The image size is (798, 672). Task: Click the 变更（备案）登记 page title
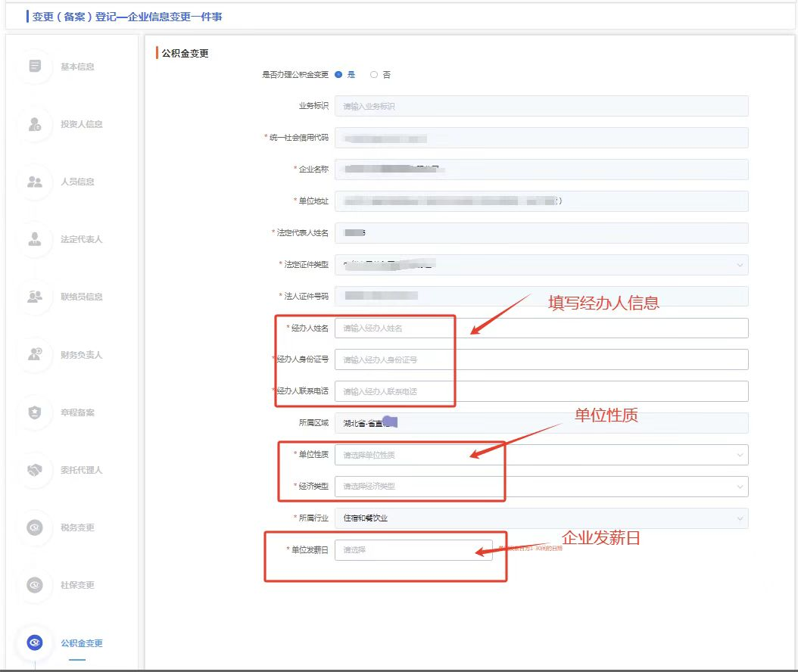tap(127, 17)
